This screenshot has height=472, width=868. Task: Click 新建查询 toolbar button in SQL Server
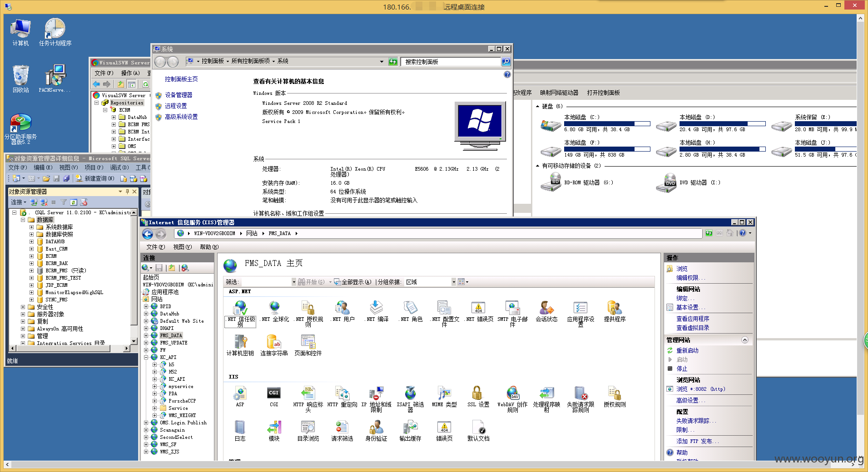pyautogui.click(x=95, y=178)
